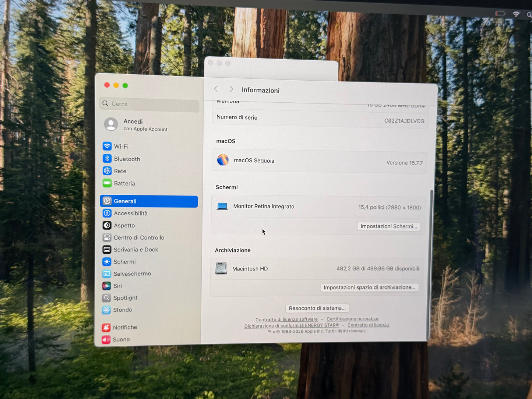The image size is (532, 399).
Task: Click the Generali gear icon
Action: point(107,201)
